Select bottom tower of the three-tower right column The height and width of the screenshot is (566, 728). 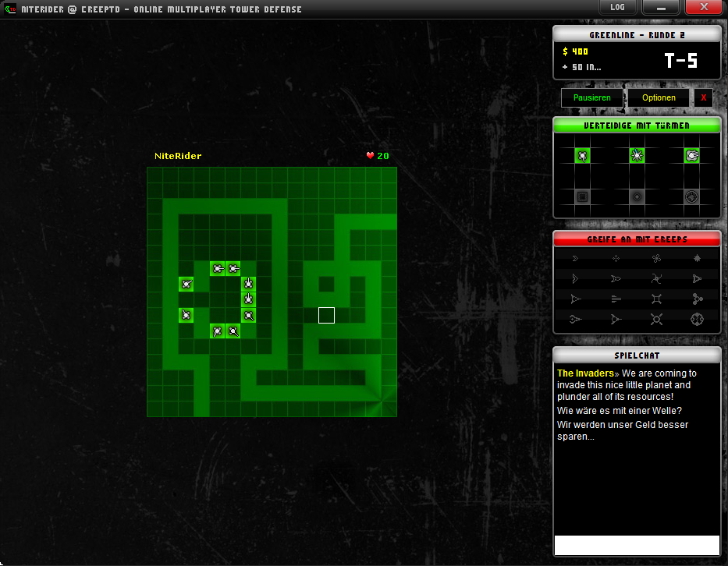249,316
